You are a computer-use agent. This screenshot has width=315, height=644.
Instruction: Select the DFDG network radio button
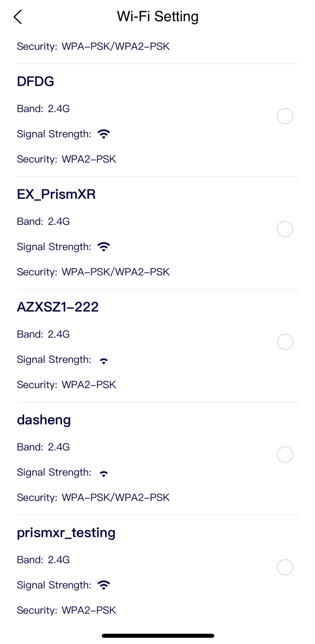coord(285,116)
